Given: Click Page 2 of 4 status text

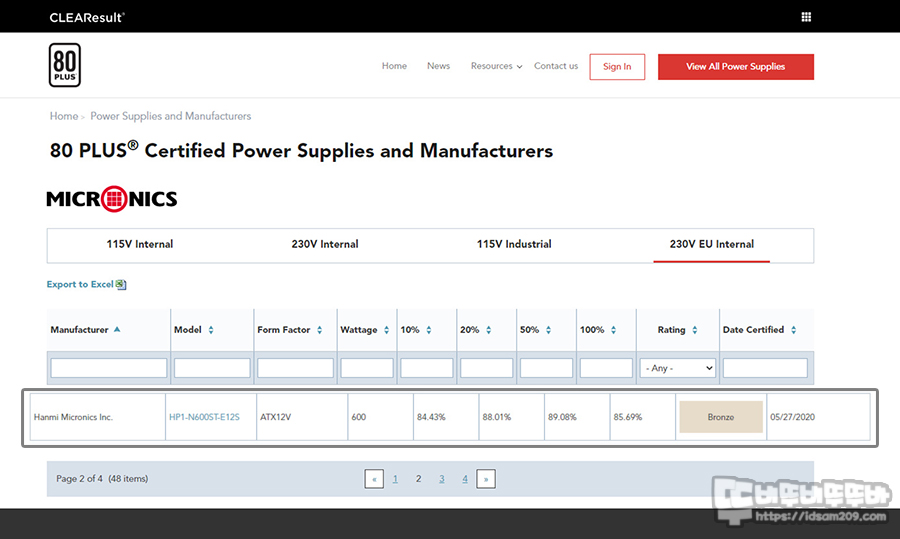Looking at the screenshot, I should click(x=102, y=479).
